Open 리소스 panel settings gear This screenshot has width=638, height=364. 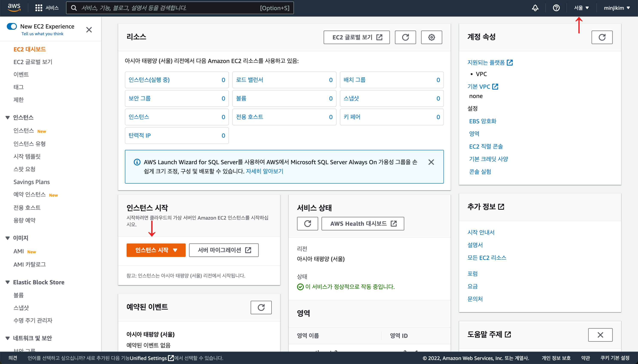(431, 37)
